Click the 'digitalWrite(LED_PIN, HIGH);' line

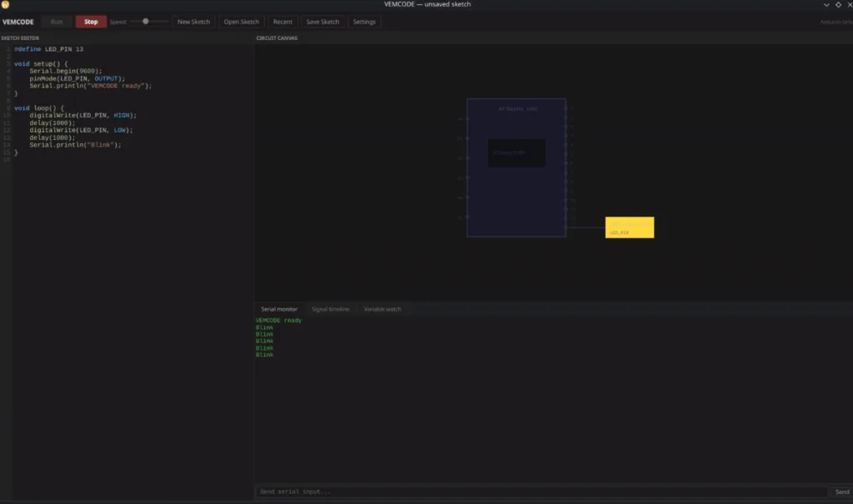click(83, 116)
